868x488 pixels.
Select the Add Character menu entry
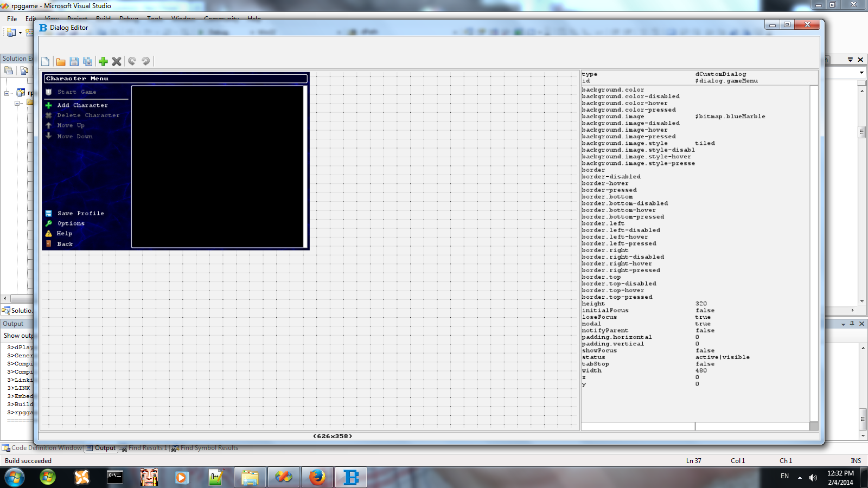82,105
